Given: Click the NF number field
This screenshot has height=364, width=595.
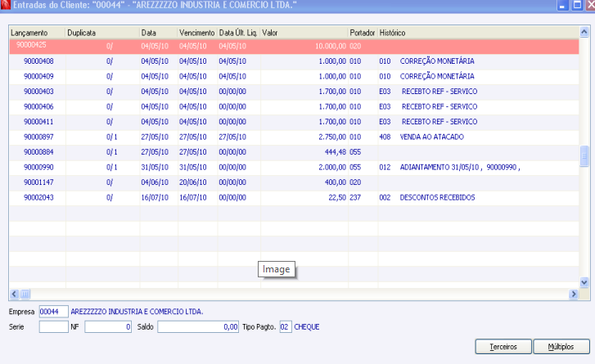Looking at the screenshot, I should click(108, 327).
